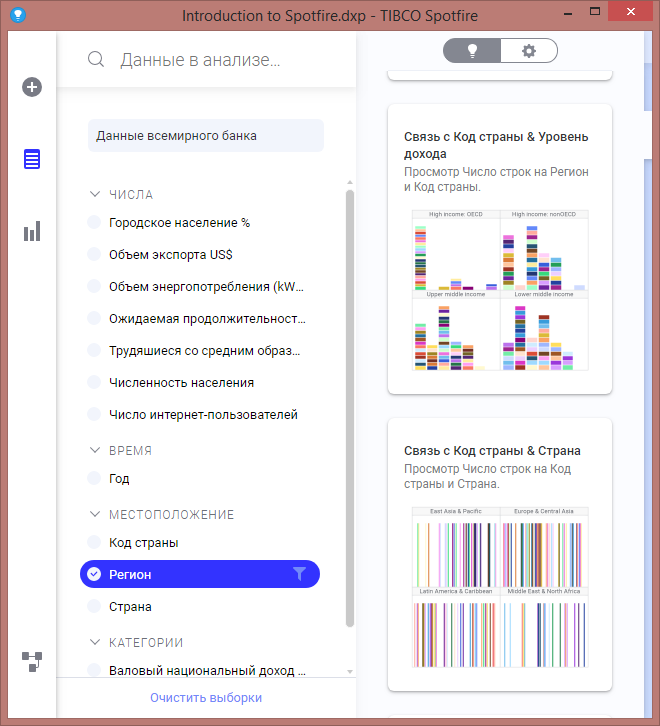Click the filter funnel icon on Регион
Screen dimensions: 660x726
point(300,574)
